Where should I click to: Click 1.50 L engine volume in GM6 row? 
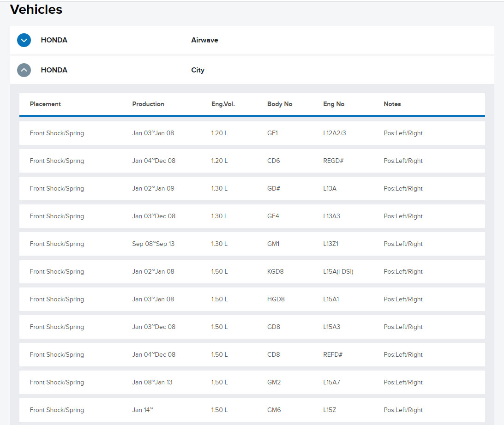(x=220, y=410)
